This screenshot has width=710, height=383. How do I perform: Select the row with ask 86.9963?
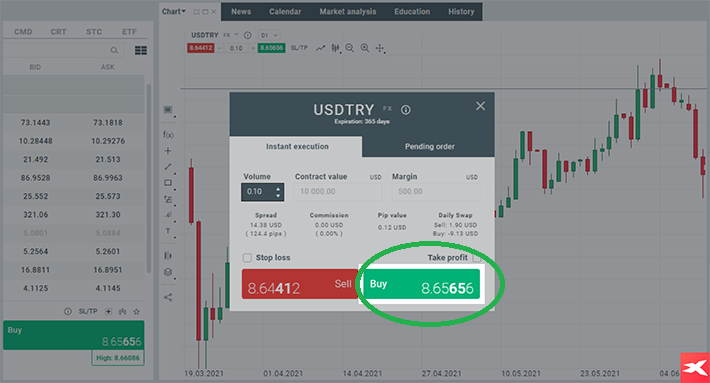point(74,178)
